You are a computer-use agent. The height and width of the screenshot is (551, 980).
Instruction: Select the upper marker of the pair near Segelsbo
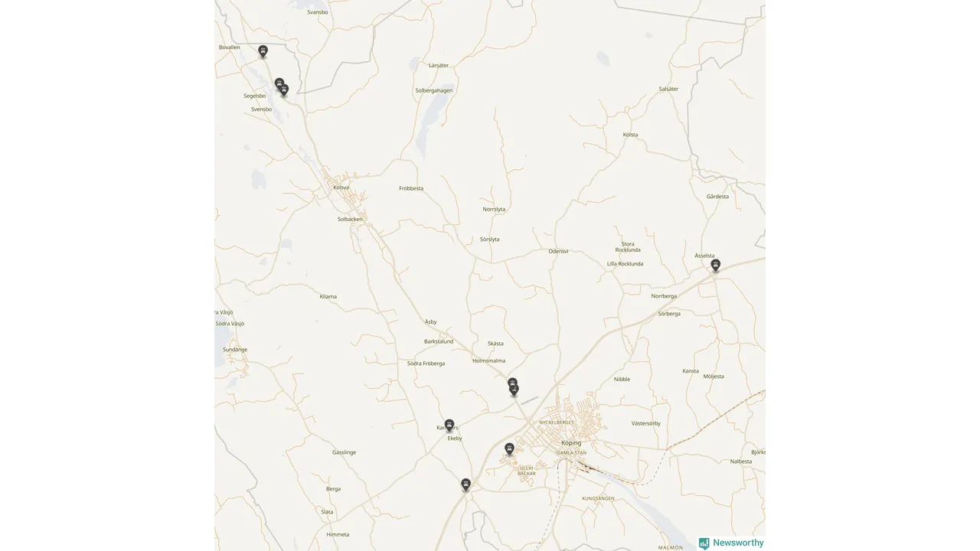point(279,83)
